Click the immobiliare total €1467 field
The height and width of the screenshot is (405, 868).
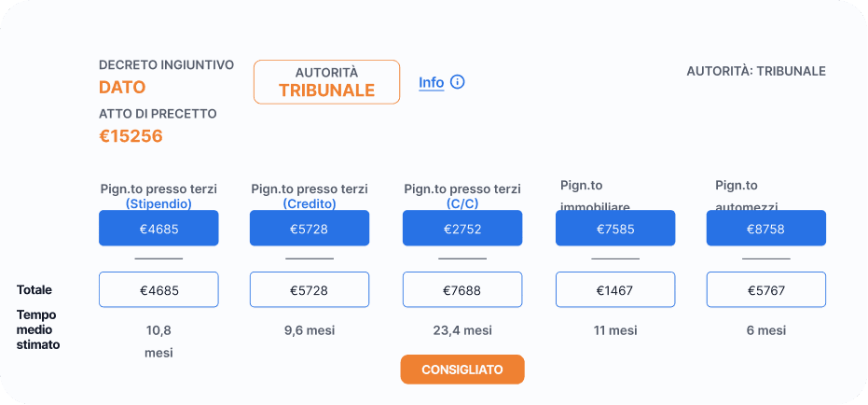615,290
